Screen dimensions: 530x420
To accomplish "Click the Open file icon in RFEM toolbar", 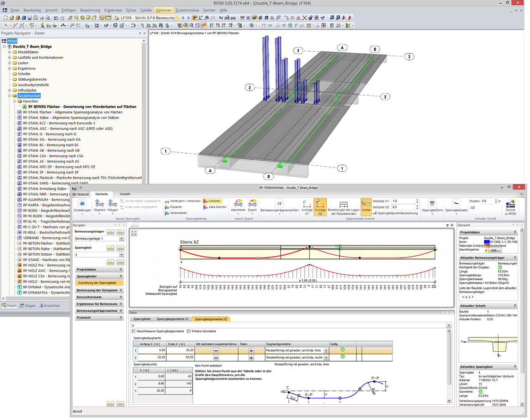I will [x=12, y=18].
